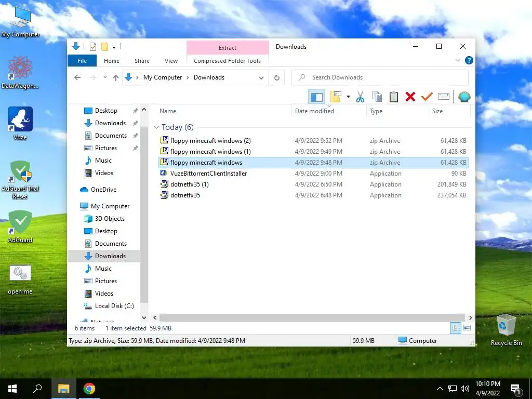Viewport: 532px width, 399px height.
Task: Open the volume speaker tray icon
Action: (465, 389)
